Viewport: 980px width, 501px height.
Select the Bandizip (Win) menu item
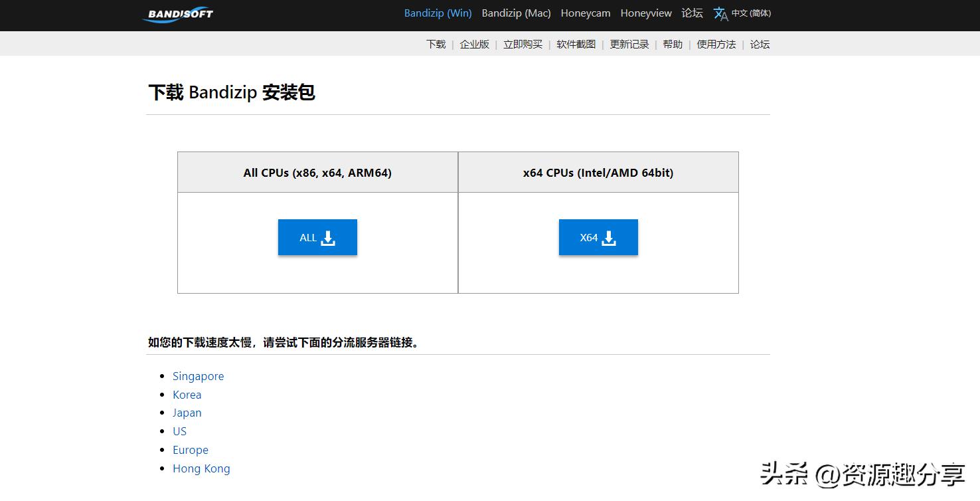pos(438,13)
